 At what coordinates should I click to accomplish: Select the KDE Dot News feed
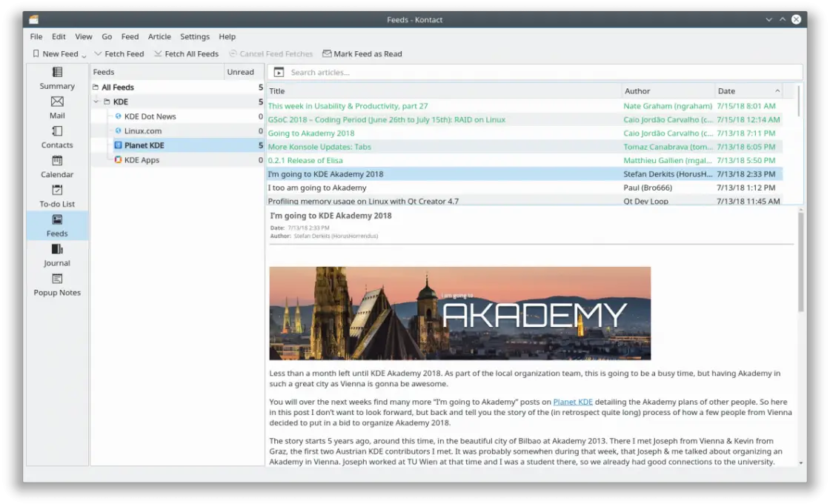[x=177, y=116]
